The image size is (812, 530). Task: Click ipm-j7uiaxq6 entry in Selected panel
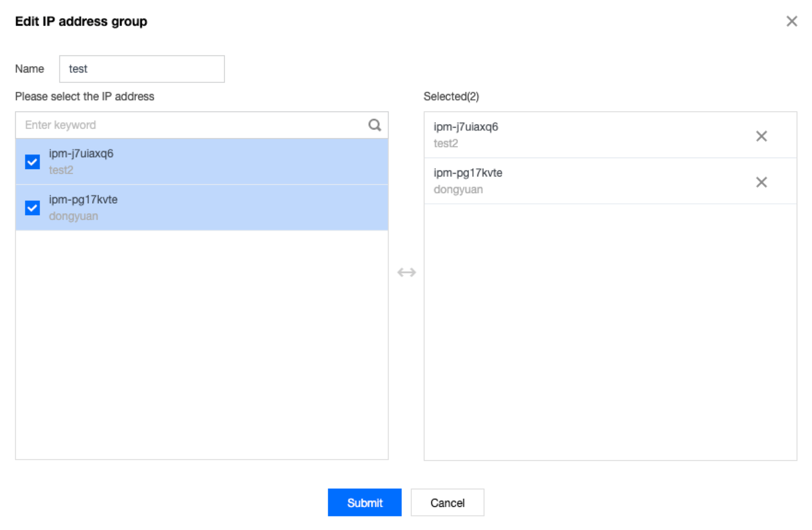(x=466, y=127)
